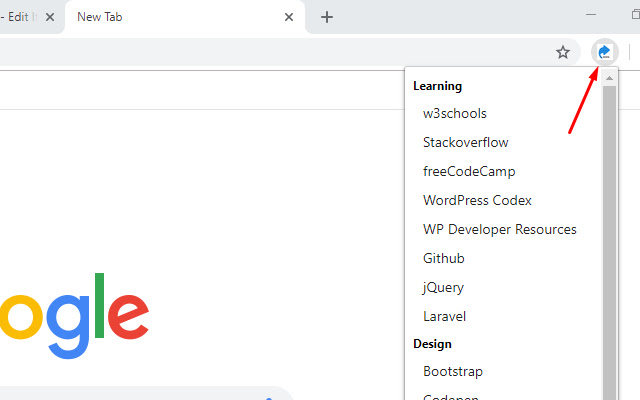Open the Github link
This screenshot has height=400, width=640.
point(444,258)
